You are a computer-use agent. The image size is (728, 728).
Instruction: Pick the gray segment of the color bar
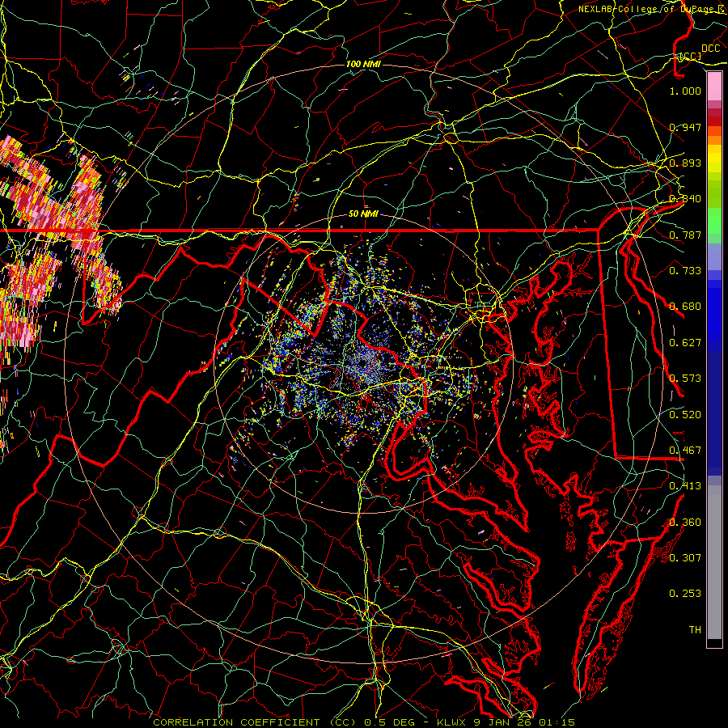(x=714, y=562)
